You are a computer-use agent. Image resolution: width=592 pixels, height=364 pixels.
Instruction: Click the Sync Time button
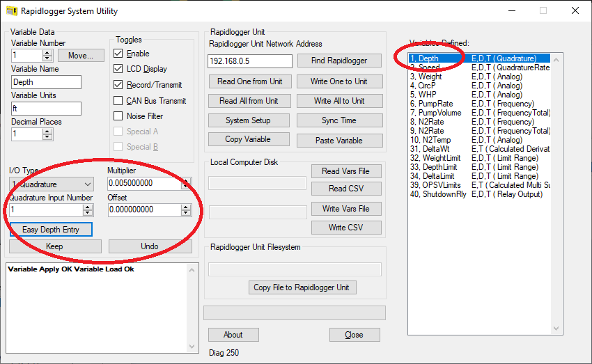pyautogui.click(x=339, y=120)
